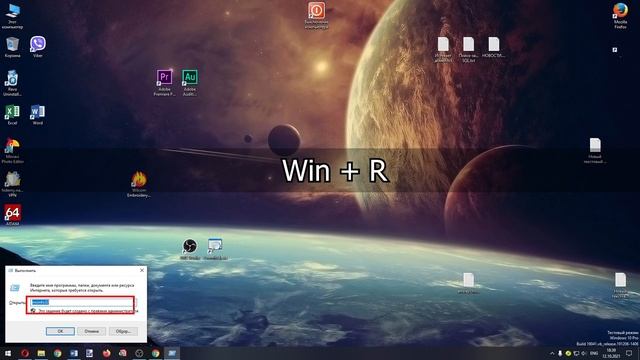Open the notification center icon
The height and width of the screenshot is (360, 640).
click(629, 353)
